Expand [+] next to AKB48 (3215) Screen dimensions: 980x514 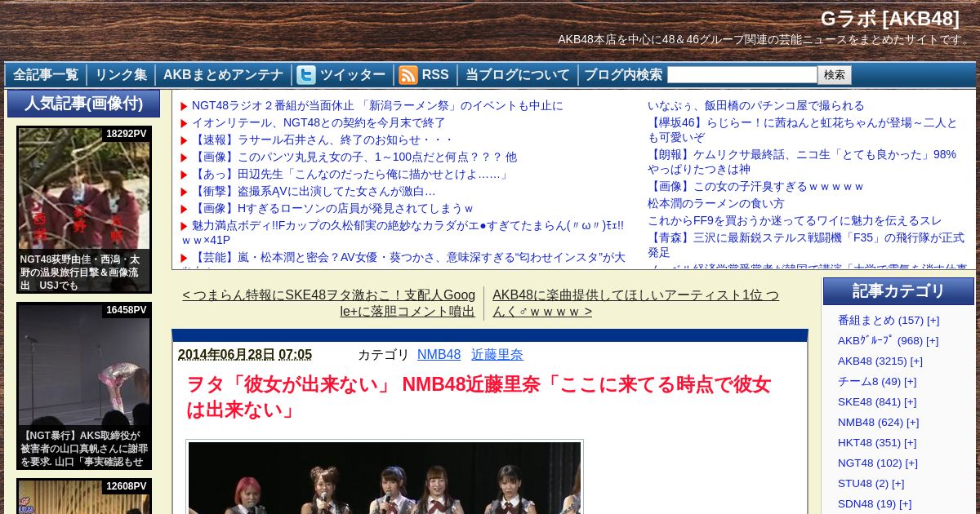pos(916,361)
